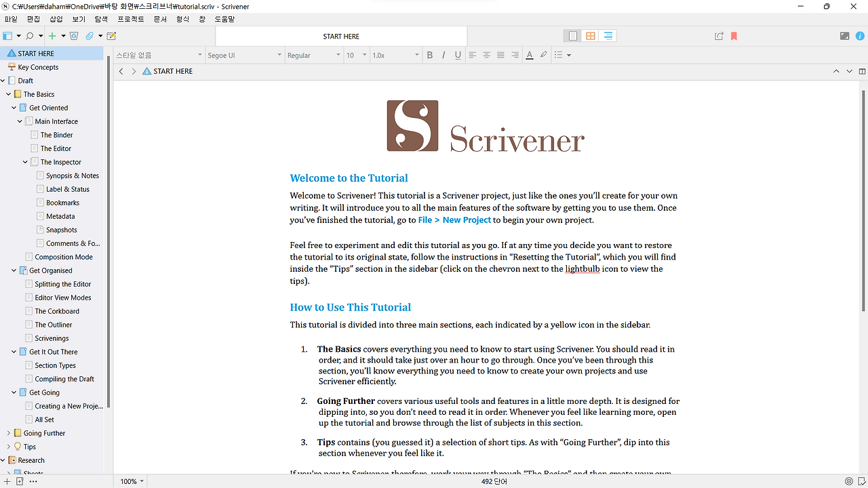Click the Trash toolbar icon
The width and height of the screenshot is (868, 488).
tap(74, 36)
